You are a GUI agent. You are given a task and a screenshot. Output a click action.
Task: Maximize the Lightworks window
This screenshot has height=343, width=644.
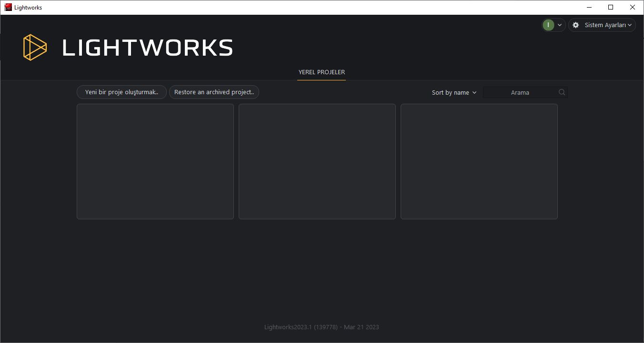coord(611,7)
